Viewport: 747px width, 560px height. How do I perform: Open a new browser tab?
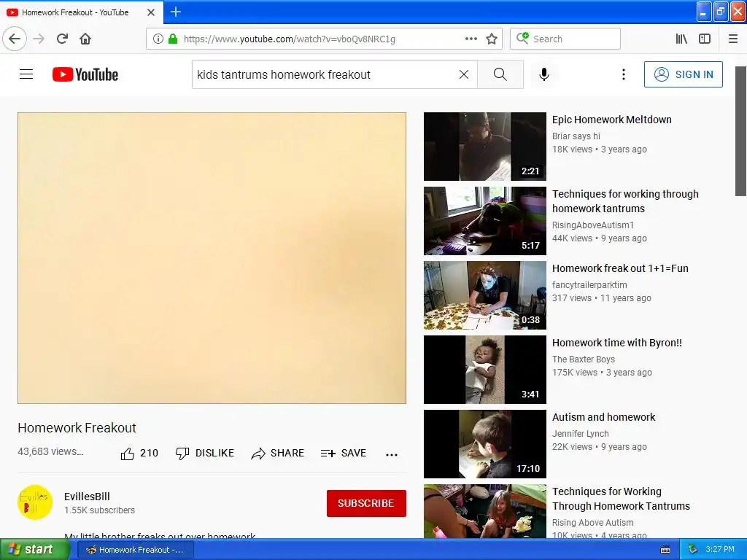coord(176,12)
